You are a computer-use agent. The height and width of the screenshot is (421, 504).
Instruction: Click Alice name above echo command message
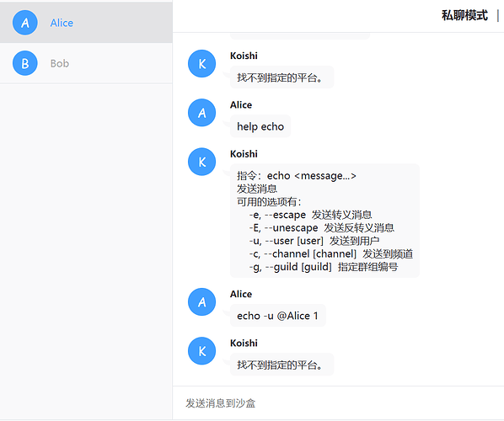pyautogui.click(x=241, y=294)
